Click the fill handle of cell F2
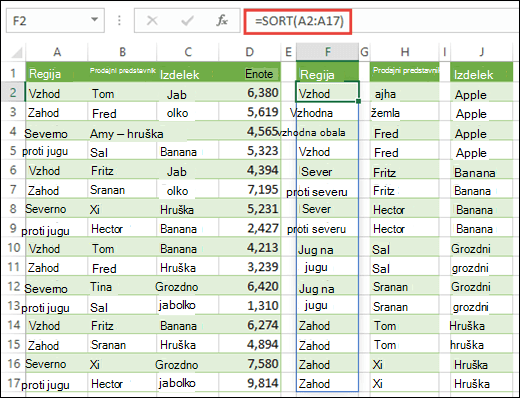Screen dimensions: 520x398 pyautogui.click(x=358, y=101)
